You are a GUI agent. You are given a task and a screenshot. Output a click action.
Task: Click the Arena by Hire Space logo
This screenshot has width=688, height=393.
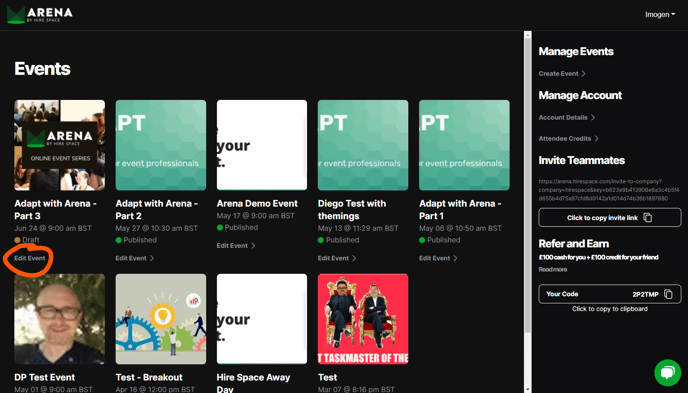tap(39, 15)
